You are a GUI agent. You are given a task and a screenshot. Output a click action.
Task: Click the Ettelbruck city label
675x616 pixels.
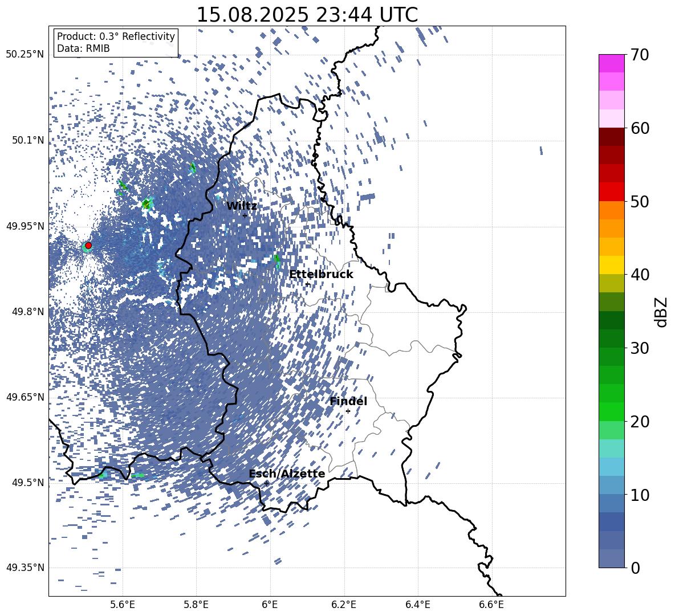pyautogui.click(x=321, y=275)
